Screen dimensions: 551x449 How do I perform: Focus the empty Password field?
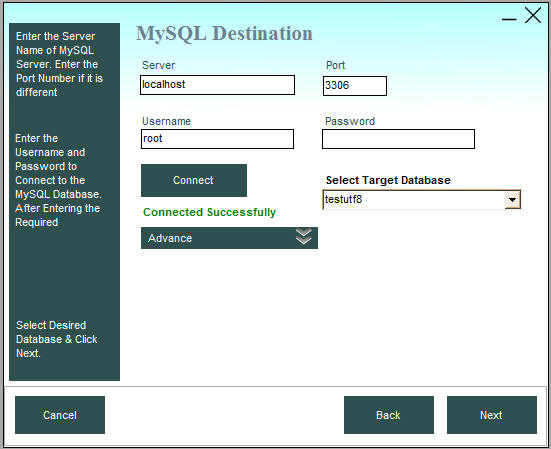click(x=398, y=139)
